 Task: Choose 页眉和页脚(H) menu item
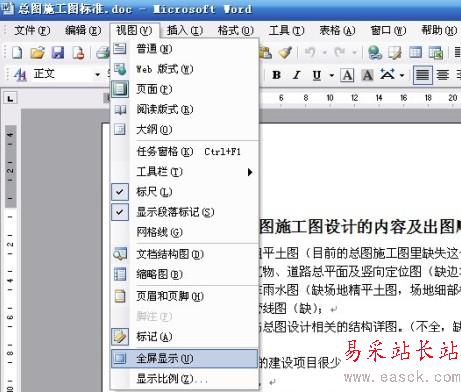pyautogui.click(x=184, y=296)
